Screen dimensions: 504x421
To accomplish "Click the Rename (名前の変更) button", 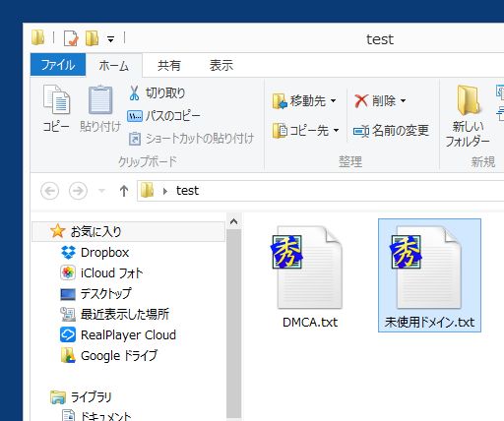I will pos(391,131).
